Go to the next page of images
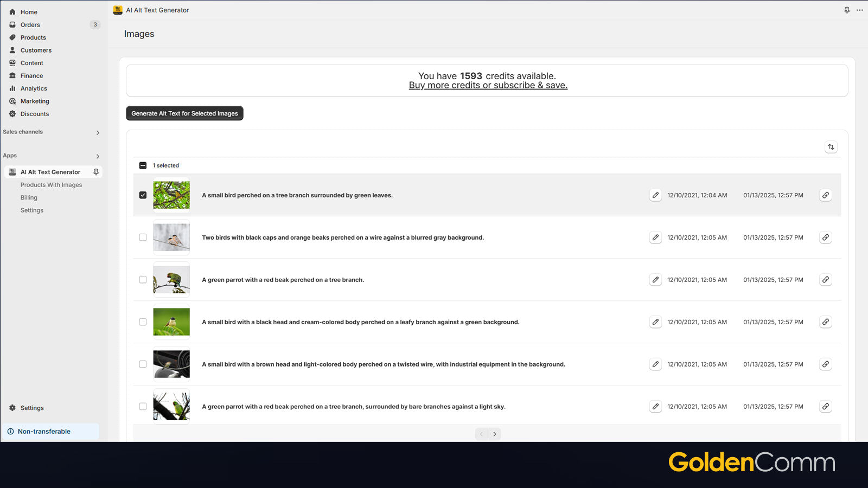868x488 pixels. pyautogui.click(x=495, y=434)
